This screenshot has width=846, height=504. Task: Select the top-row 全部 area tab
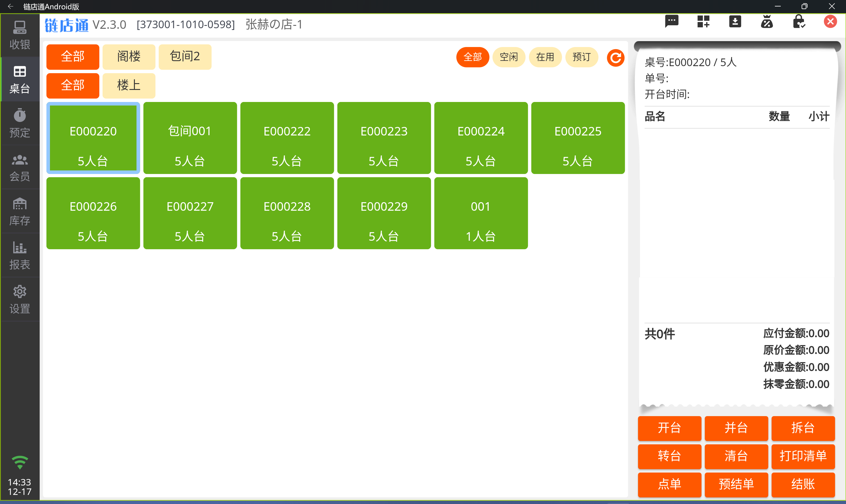pos(73,57)
